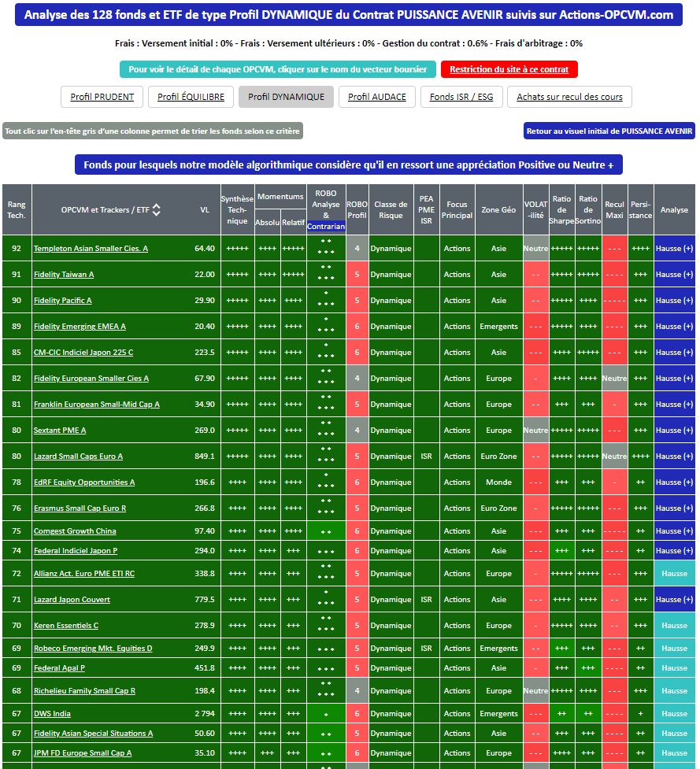Click Retour au visuel initial de PUISSANCE AVENIR
The image size is (700, 769).
pyautogui.click(x=609, y=131)
